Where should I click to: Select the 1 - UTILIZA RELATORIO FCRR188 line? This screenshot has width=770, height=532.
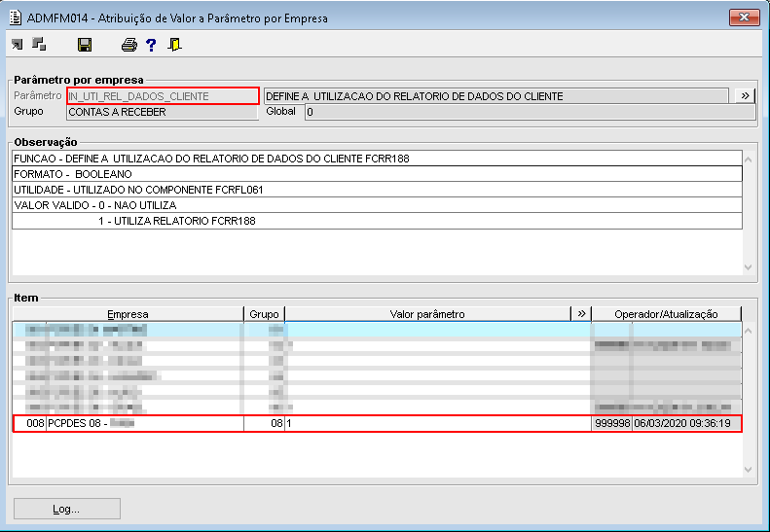pyautogui.click(x=377, y=221)
